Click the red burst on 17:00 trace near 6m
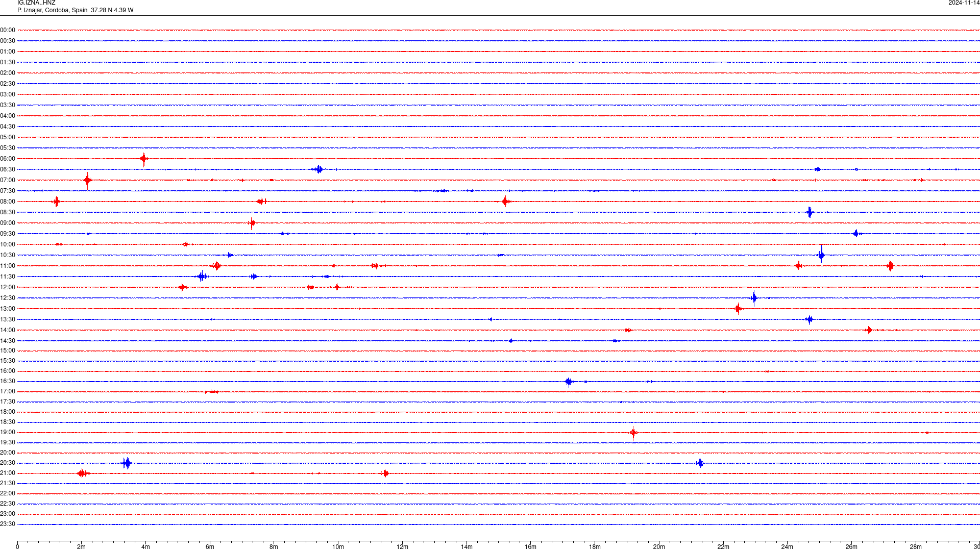The width and height of the screenshot is (980, 551). click(212, 392)
